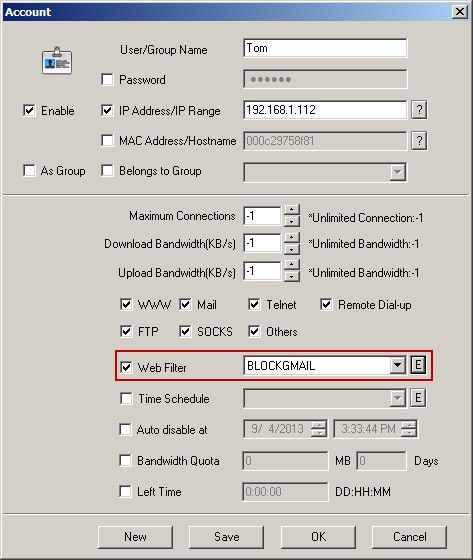Screen dimensions: 473x560
Task: Open the Belongs to Group dropdown
Action: 397,172
